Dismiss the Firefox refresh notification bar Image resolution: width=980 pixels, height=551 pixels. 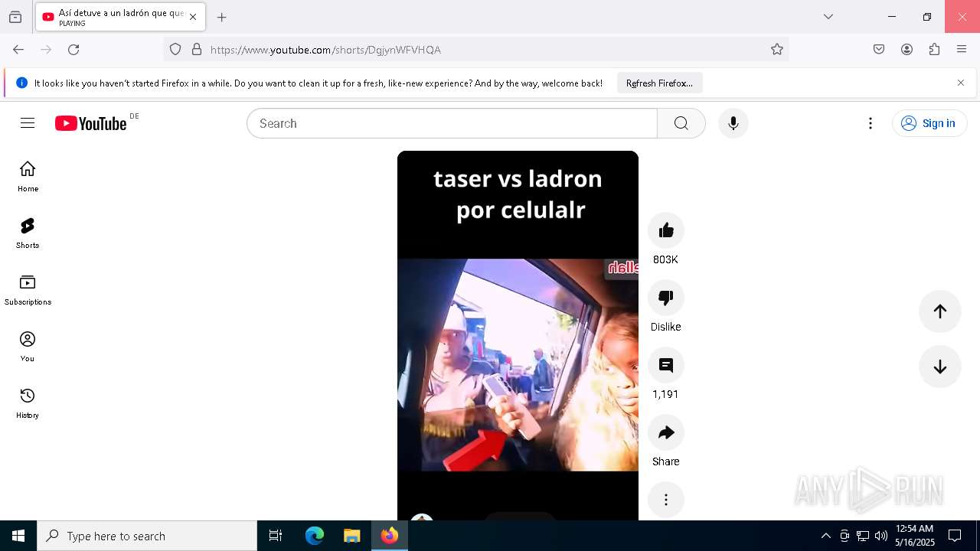tap(961, 83)
